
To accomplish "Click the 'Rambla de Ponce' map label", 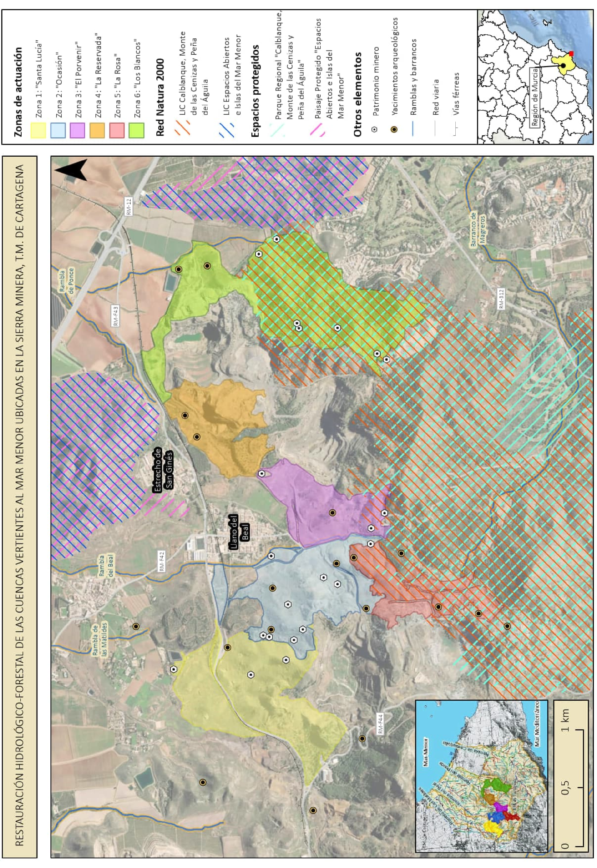I will pyautogui.click(x=67, y=280).
